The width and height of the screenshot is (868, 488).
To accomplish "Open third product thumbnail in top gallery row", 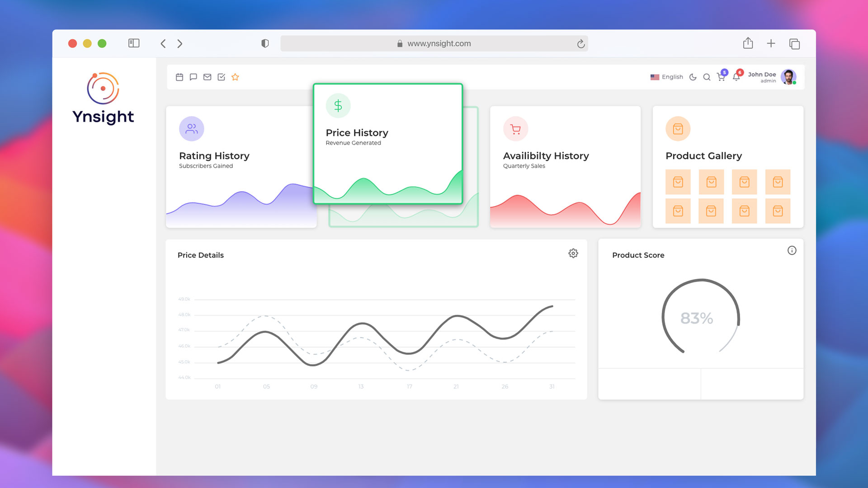I will pos(745,182).
